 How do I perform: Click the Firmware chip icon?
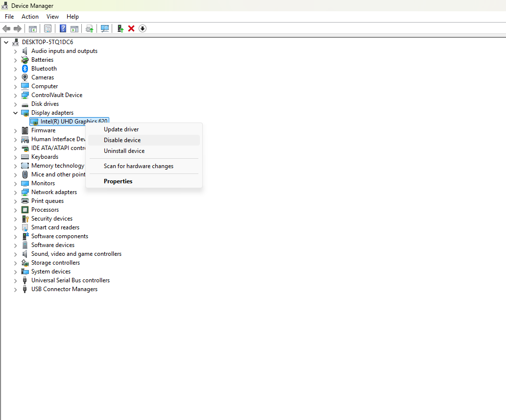[x=25, y=130]
